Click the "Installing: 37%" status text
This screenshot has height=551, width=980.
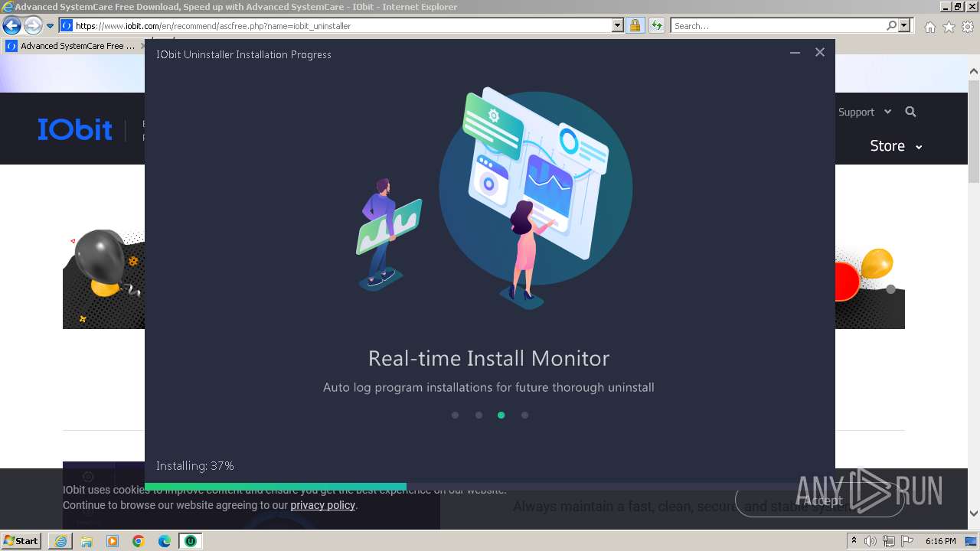195,465
